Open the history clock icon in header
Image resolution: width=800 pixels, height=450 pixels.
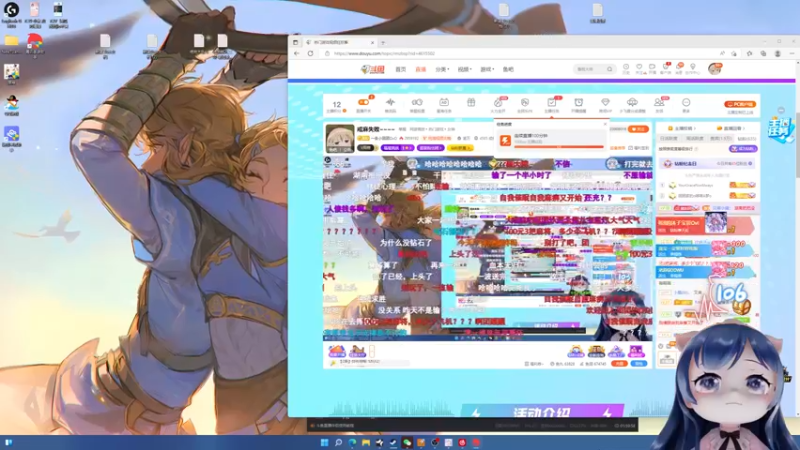[x=626, y=69]
